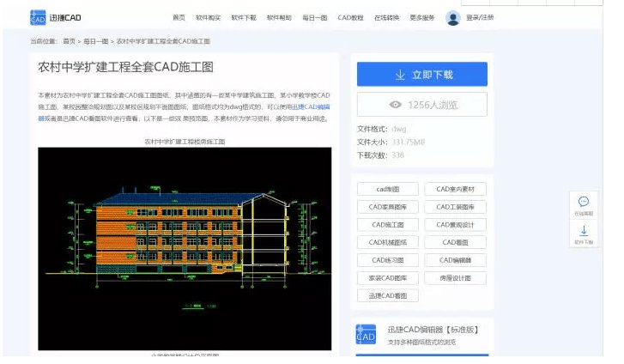Click the 家装CAD图库 tag
624x364 pixels.
(388, 278)
